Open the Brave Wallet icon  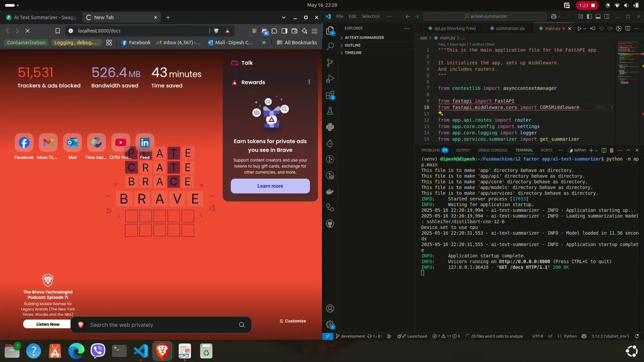(294, 31)
